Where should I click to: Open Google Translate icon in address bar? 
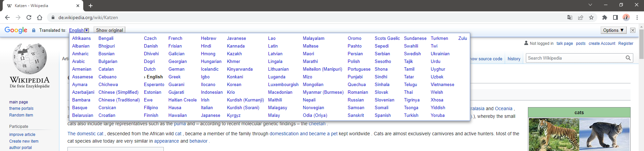tap(569, 17)
